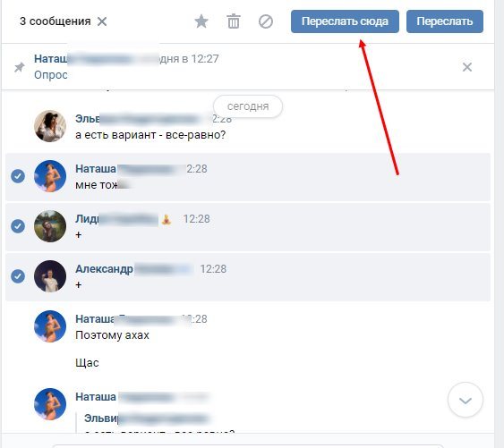Open Лидия's profile avatar
The image size is (504, 448).
click(50, 226)
